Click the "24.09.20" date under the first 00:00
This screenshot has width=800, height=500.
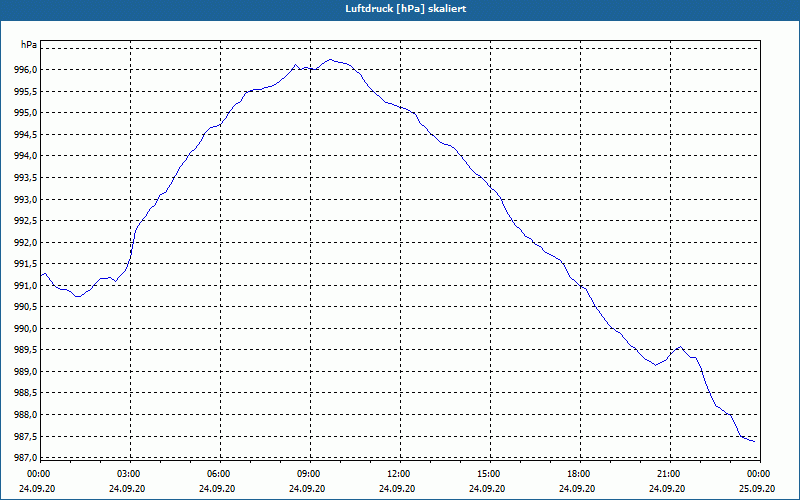pyautogui.click(x=37, y=489)
